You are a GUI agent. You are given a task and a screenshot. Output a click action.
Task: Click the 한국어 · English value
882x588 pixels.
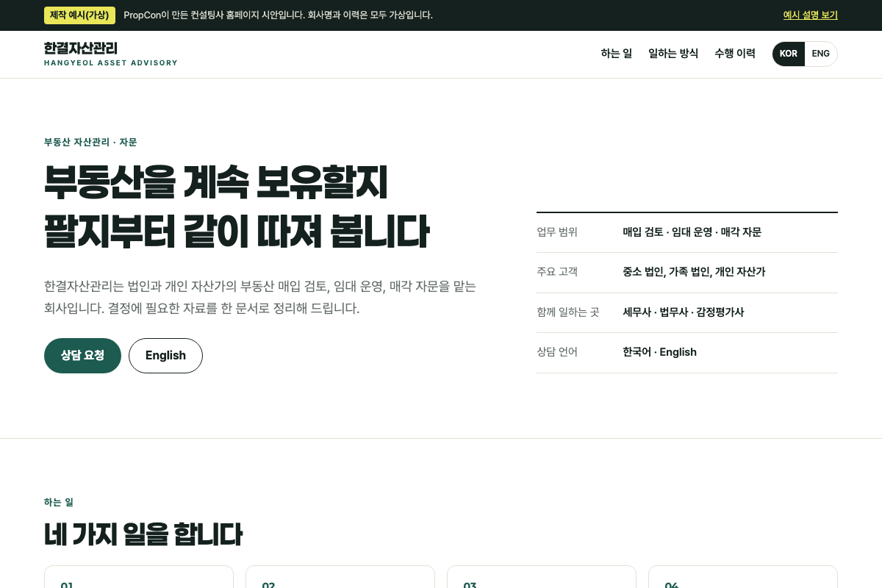659,352
